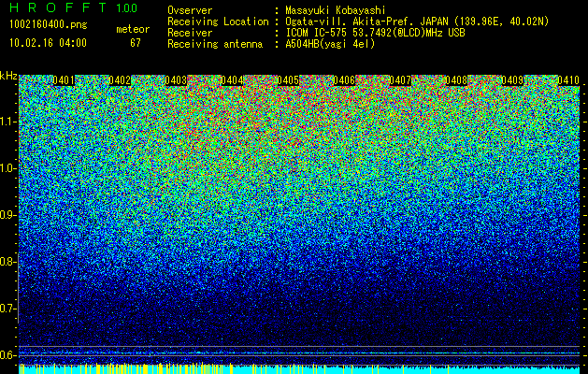Click the 0404 time marker
Screen dimensions: 588x374
coord(232,80)
